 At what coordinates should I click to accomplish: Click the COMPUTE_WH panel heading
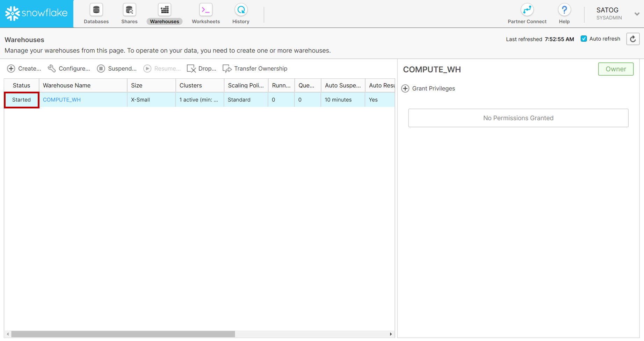click(x=432, y=69)
